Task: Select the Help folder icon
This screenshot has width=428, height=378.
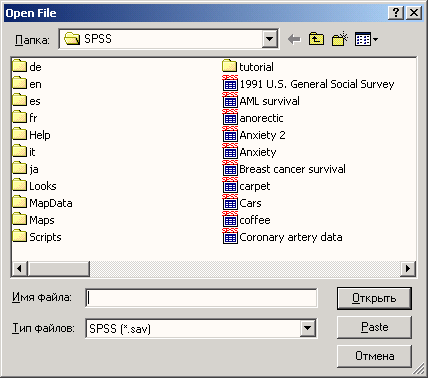Action: (20, 134)
